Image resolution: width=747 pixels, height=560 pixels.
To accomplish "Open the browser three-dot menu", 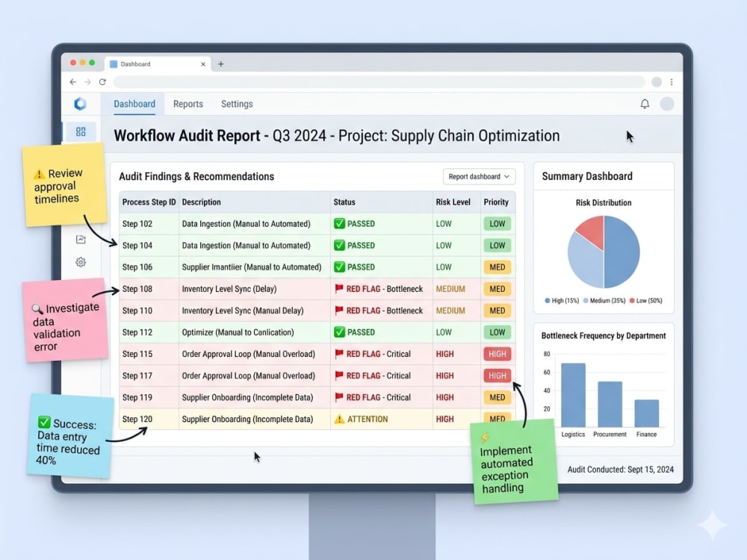I will [672, 82].
